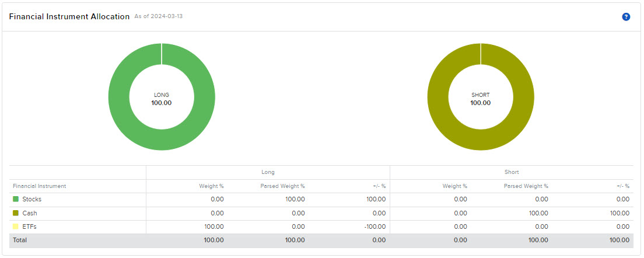Click the green Stocks legend square
This screenshot has width=644, height=258.
tap(16, 200)
